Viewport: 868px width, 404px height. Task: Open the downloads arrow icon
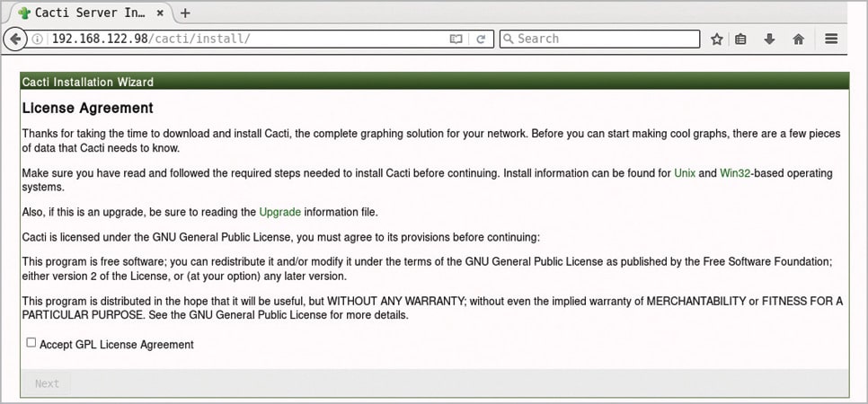tap(769, 39)
